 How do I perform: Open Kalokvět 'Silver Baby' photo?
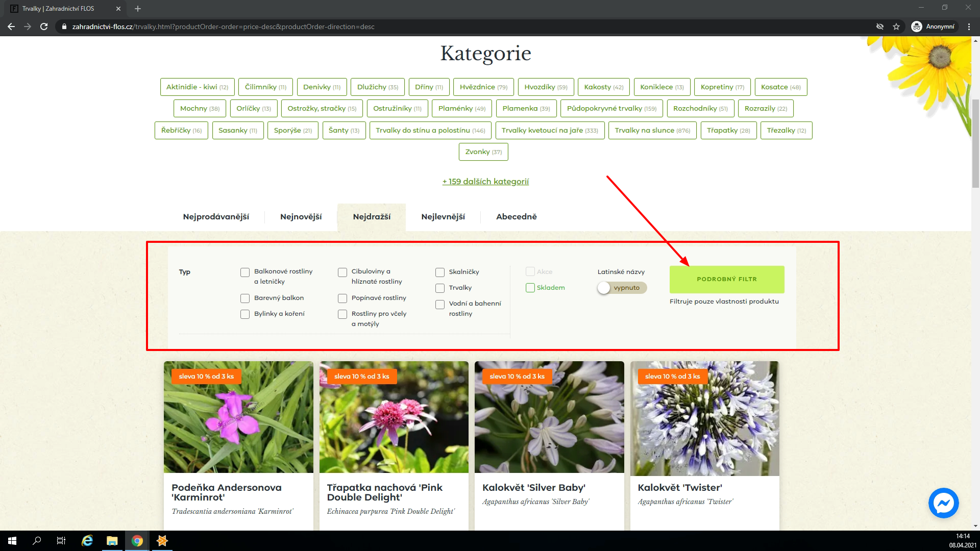point(549,418)
